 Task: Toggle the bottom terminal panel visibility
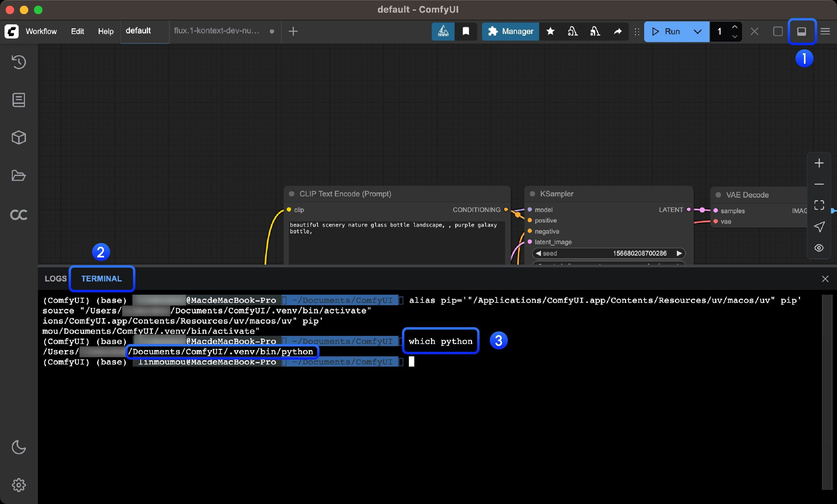802,31
